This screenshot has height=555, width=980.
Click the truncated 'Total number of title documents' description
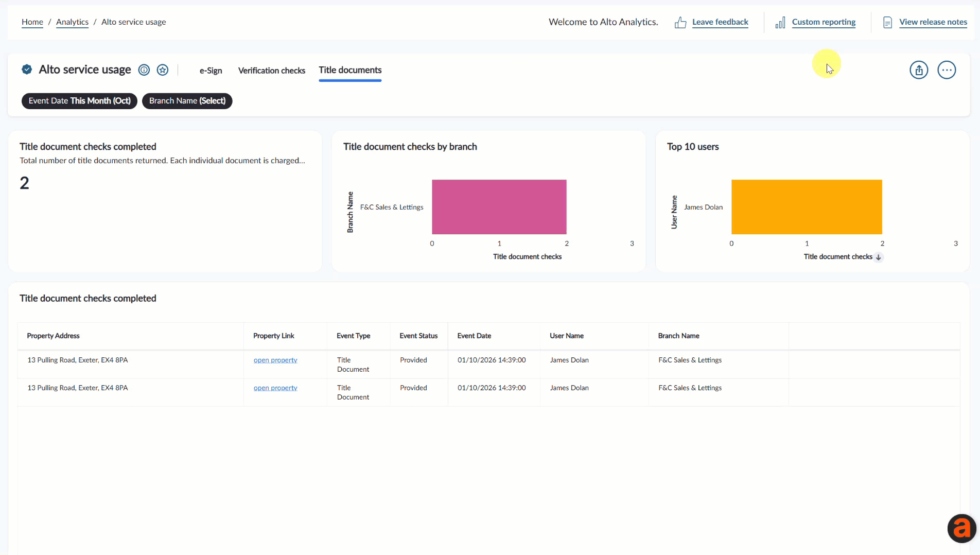coord(162,161)
